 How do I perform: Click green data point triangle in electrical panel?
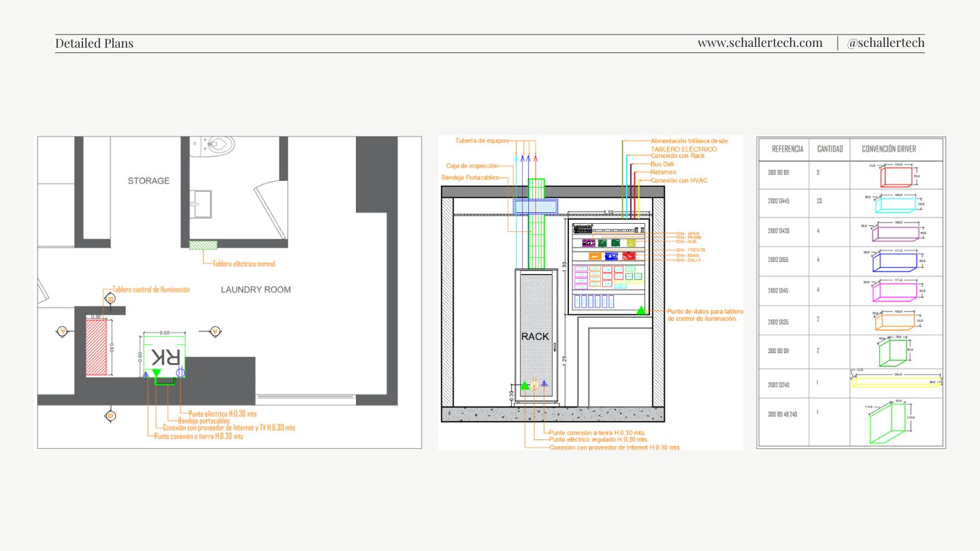click(640, 310)
